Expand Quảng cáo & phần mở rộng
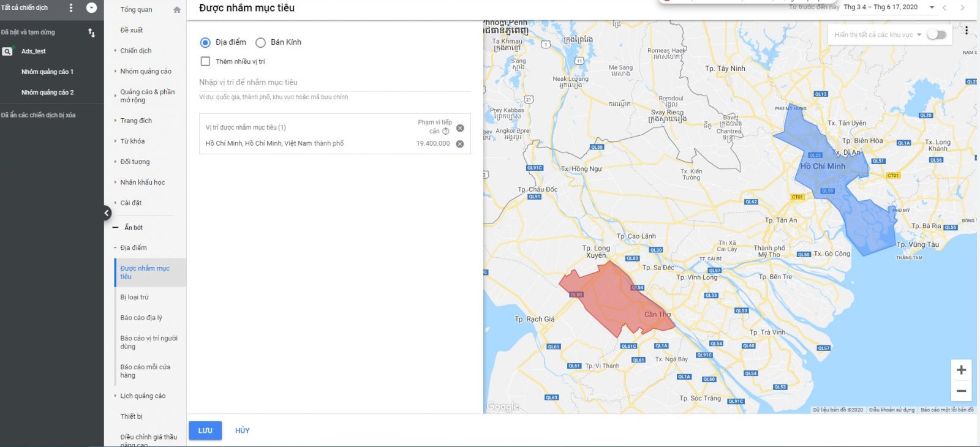Image resolution: width=980 pixels, height=447 pixels. (115, 96)
